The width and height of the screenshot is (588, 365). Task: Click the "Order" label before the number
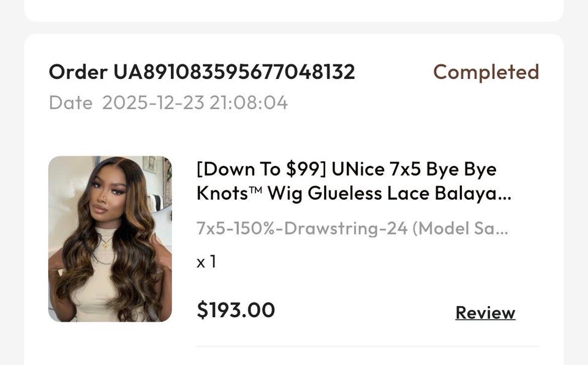pyautogui.click(x=78, y=72)
